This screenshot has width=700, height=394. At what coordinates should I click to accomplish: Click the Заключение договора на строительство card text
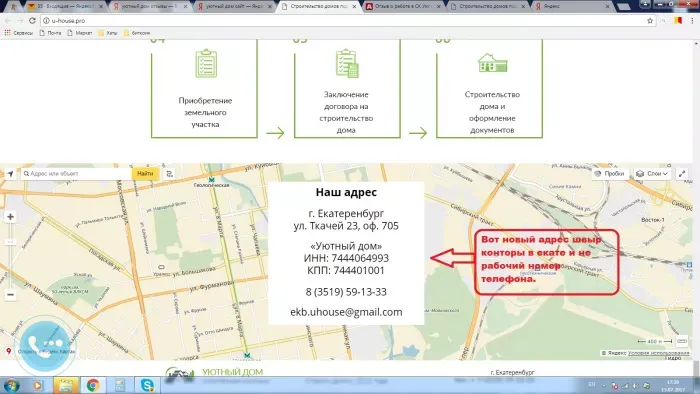coord(346,112)
